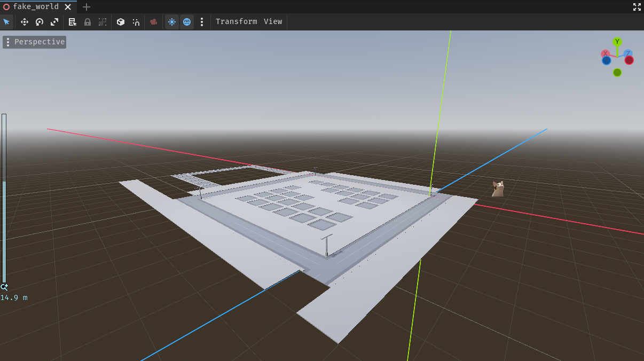Toggle the preview environment globe icon
The width and height of the screenshot is (644, 361).
pyautogui.click(x=187, y=22)
